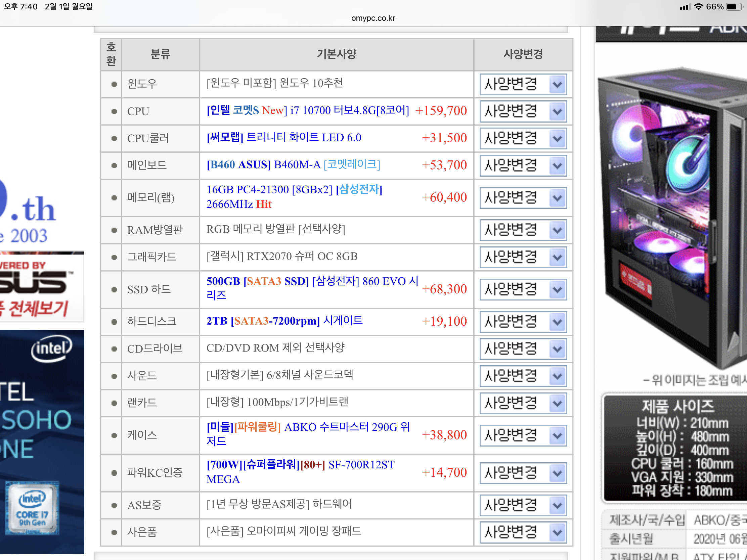Click the 2TB 시게이트 hard disk link
This screenshot has height=560, width=747.
[285, 321]
